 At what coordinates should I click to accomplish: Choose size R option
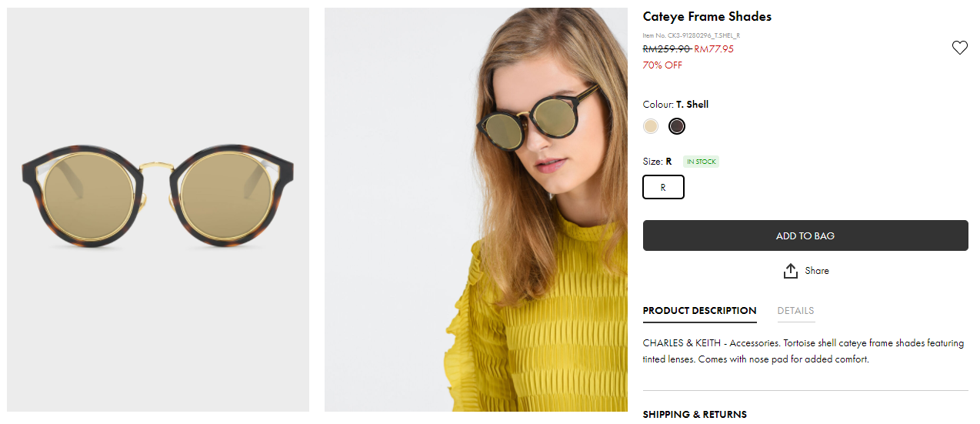[663, 187]
